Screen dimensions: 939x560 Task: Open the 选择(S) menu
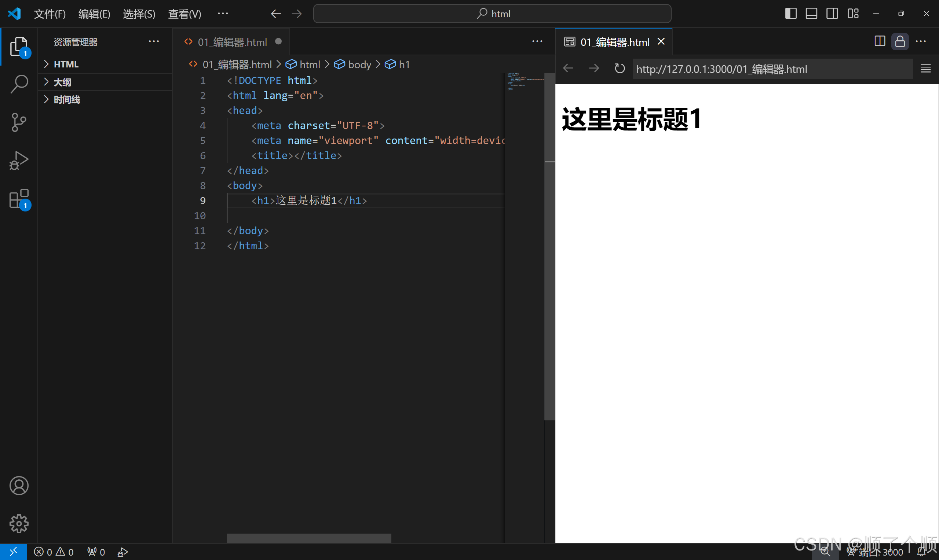(x=139, y=14)
